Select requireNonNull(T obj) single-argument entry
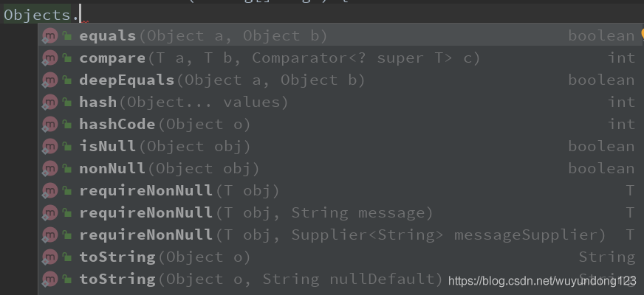644x295 pixels. [x=341, y=191]
